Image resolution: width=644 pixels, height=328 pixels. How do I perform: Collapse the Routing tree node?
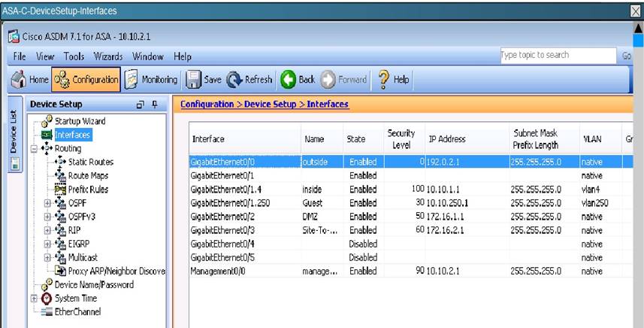(x=33, y=149)
